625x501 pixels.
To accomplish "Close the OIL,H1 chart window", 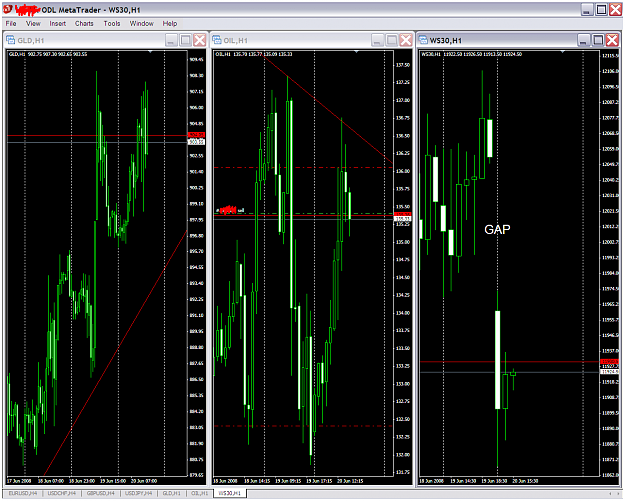I will 406,40.
